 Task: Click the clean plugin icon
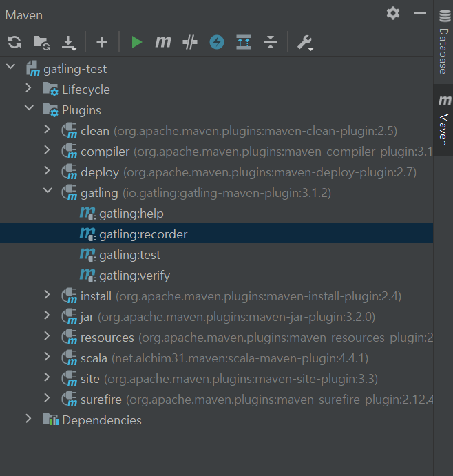point(69,130)
